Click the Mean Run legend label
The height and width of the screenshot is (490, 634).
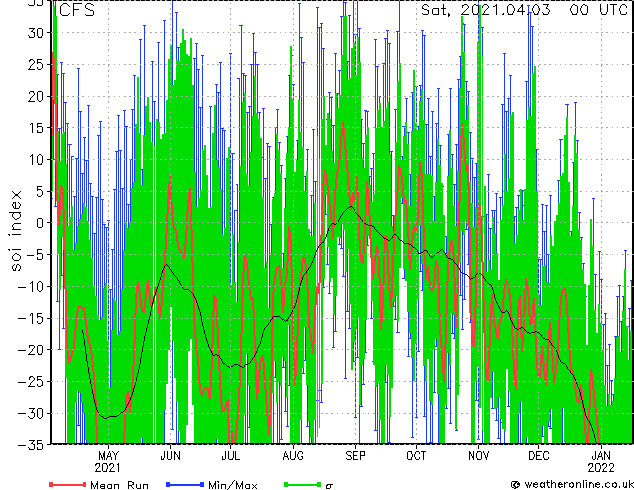click(x=119, y=485)
